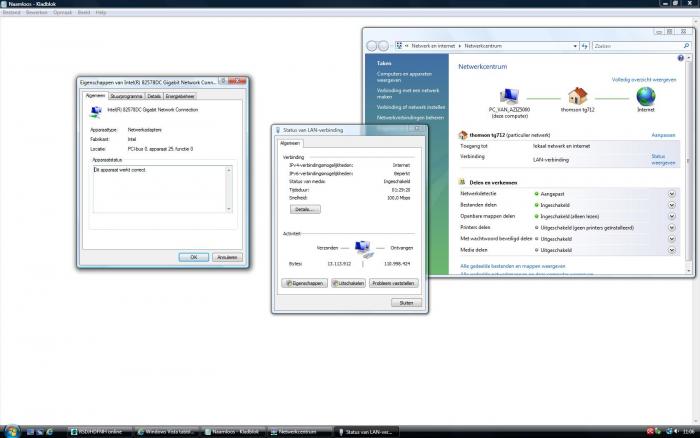Click the red security alert tray icon

[x=650, y=431]
